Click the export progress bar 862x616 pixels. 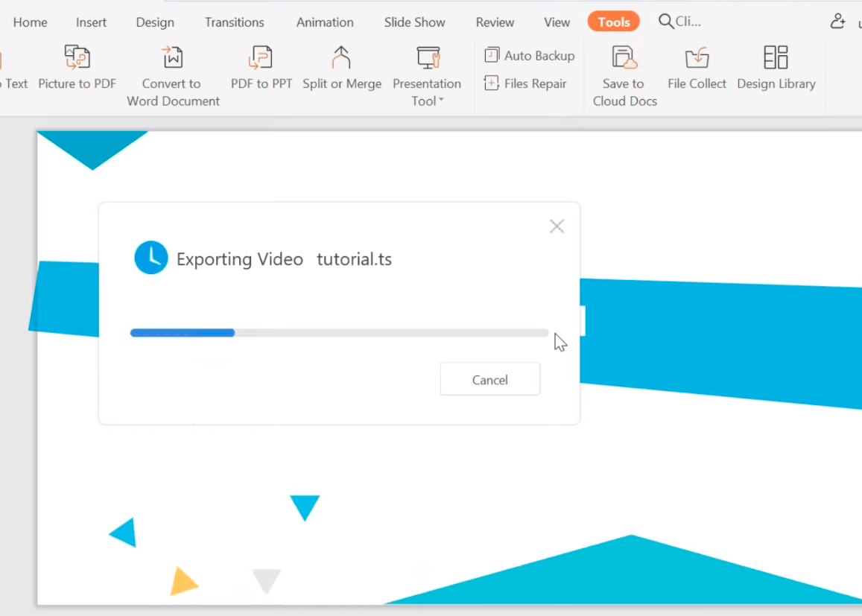(339, 332)
